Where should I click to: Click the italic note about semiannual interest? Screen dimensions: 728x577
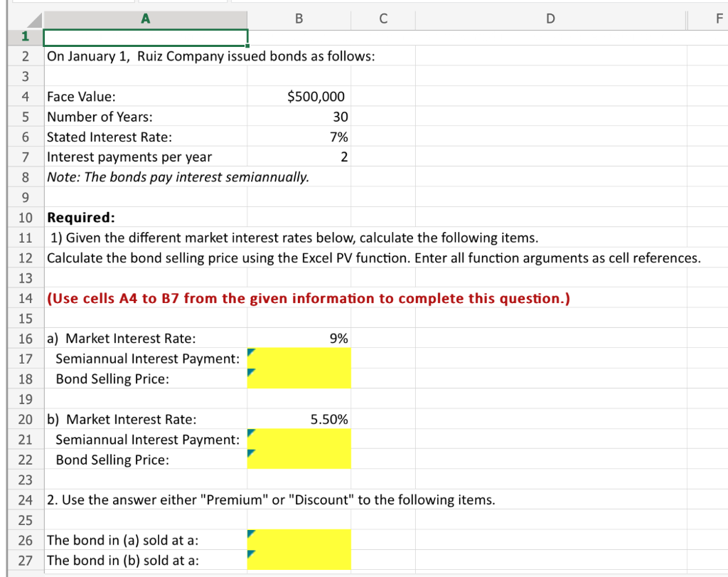click(x=178, y=177)
